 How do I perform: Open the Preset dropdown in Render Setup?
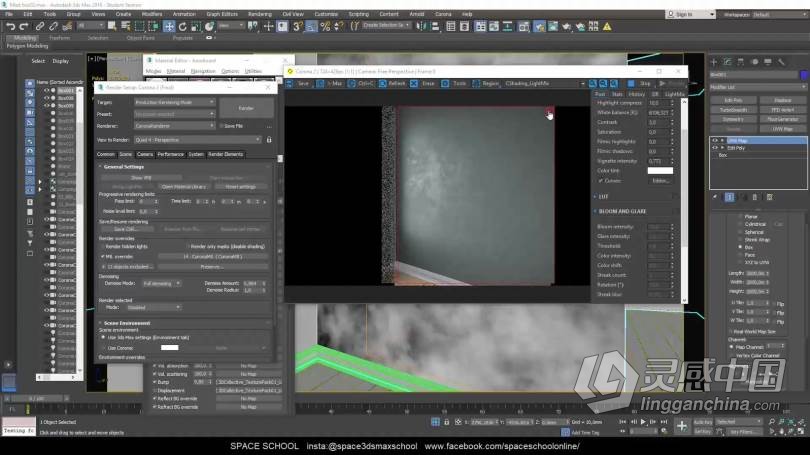(x=175, y=114)
